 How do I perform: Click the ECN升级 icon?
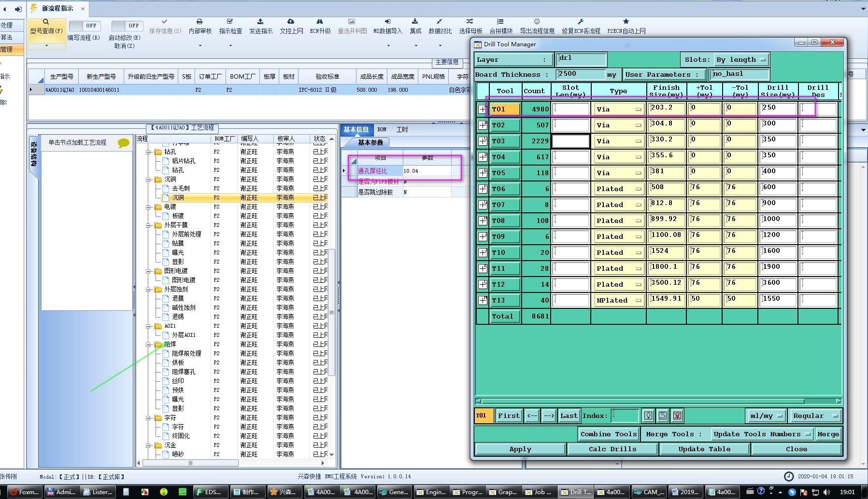click(x=320, y=22)
